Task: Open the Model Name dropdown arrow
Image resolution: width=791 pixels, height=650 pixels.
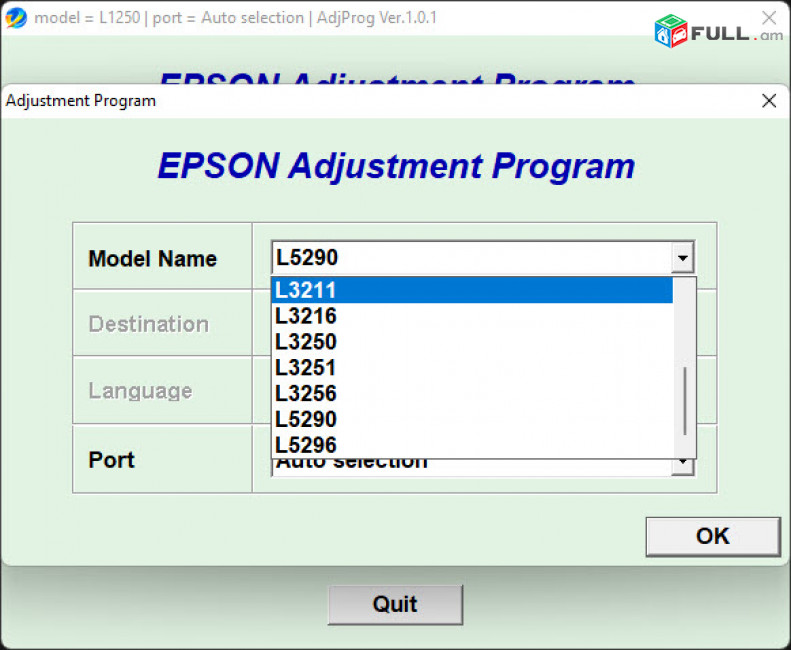Action: 683,258
